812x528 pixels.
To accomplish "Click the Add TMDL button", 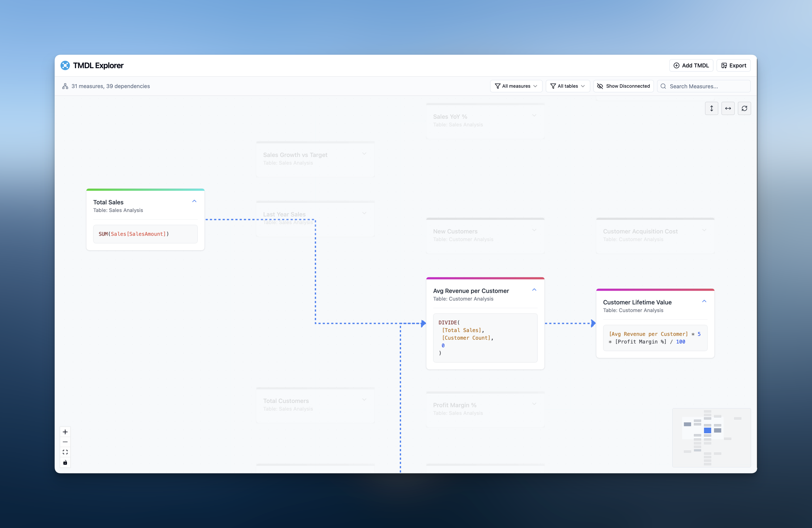I will pyautogui.click(x=691, y=66).
